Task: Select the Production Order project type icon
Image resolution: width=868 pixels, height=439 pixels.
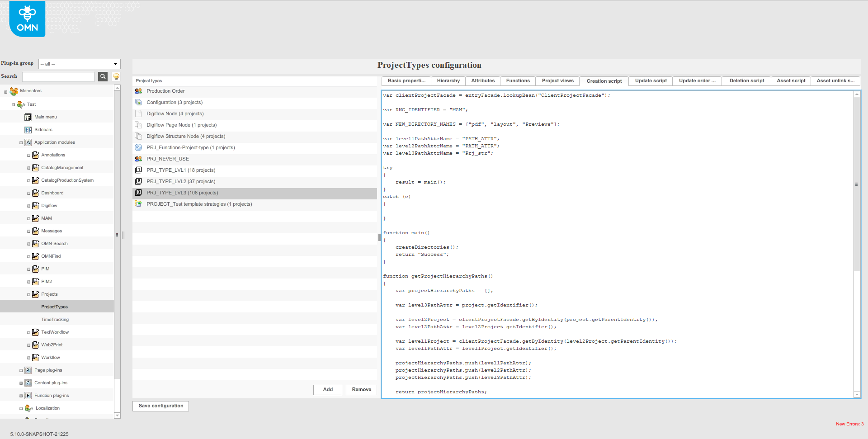Action: pyautogui.click(x=138, y=91)
